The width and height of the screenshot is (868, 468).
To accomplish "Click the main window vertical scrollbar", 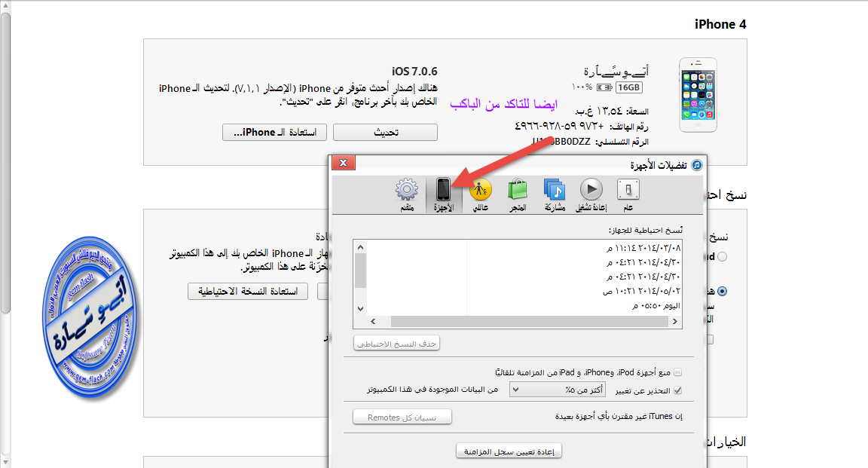I will click(x=5, y=164).
